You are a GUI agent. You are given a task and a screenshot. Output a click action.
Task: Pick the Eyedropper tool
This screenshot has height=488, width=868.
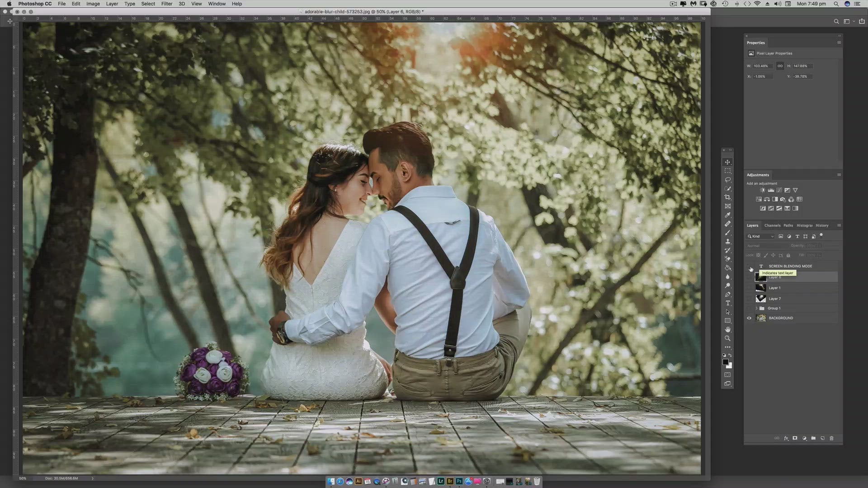click(727, 215)
